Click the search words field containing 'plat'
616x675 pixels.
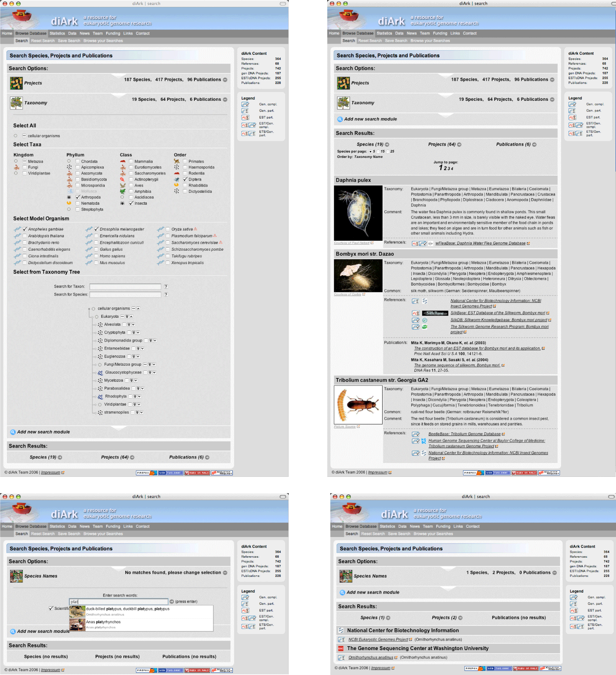[x=119, y=602]
